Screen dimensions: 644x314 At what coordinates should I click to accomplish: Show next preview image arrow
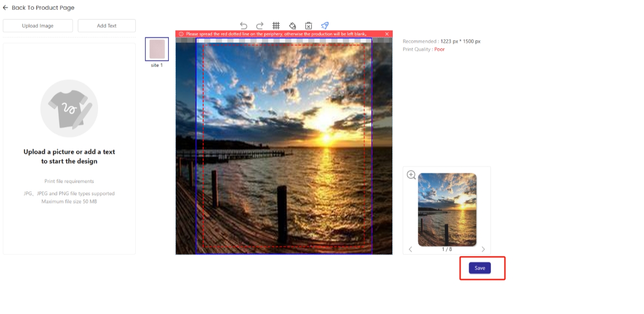(x=483, y=249)
